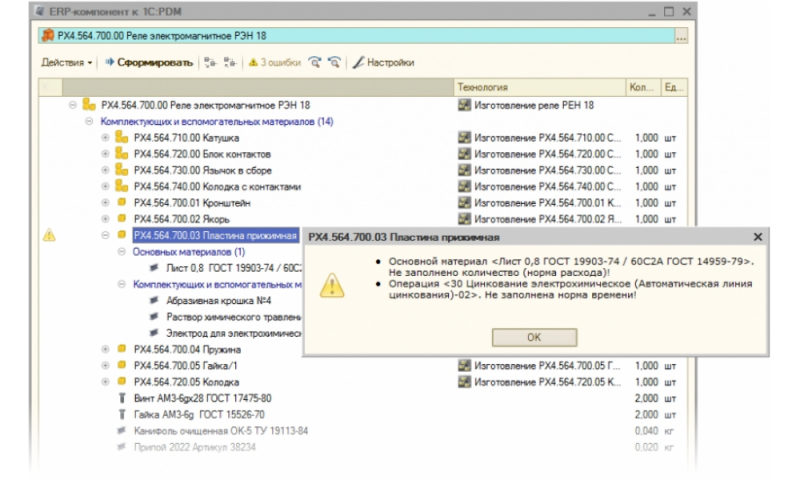This screenshot has height=480, width=800.
Task: Close the Пластина прижимная warning dialog
Action: pos(757,237)
